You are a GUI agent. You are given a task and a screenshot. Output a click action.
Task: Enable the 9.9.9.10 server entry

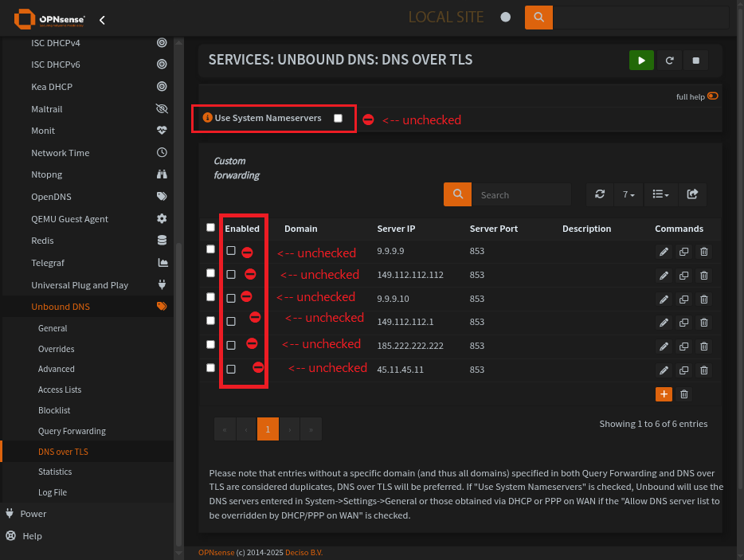coord(231,298)
